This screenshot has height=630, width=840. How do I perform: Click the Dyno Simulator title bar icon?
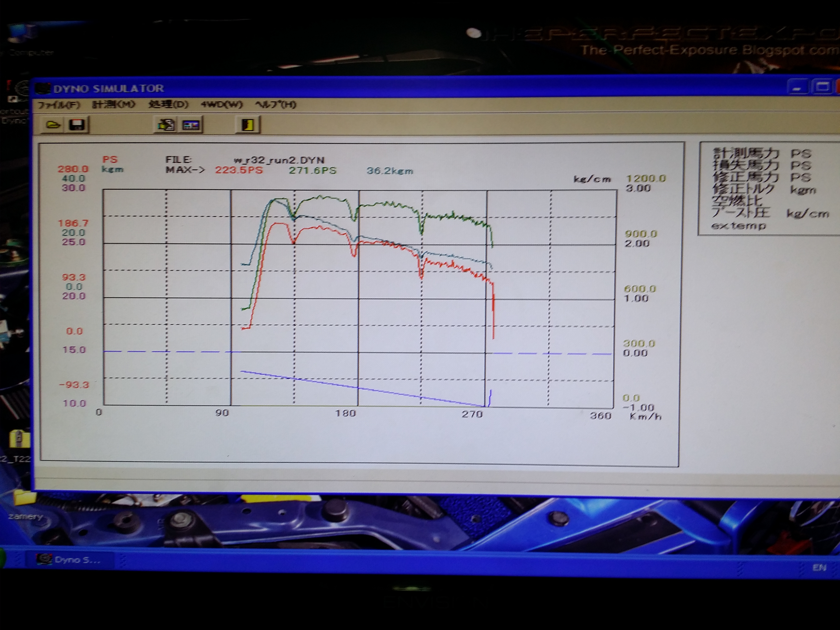click(x=43, y=89)
